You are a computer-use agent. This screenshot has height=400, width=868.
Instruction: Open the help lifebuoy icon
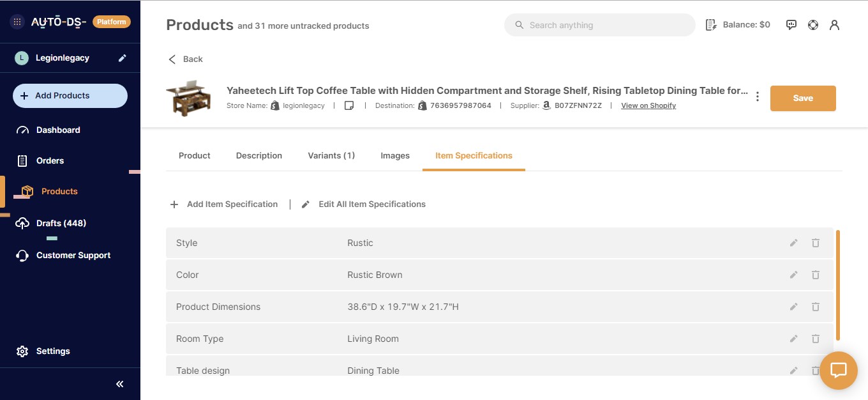812,25
